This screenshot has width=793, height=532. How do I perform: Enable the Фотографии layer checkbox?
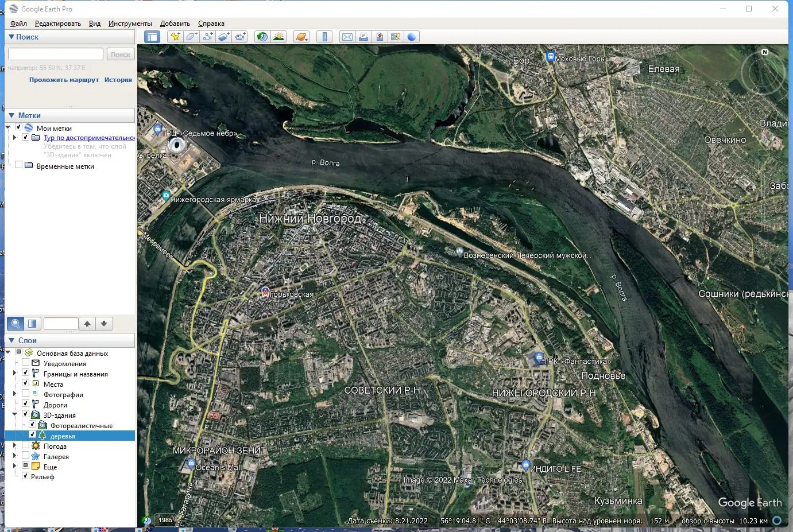pos(25,394)
